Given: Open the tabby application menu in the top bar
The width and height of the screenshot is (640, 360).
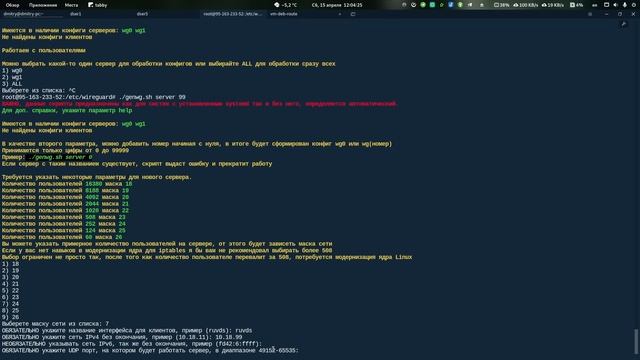Looking at the screenshot, I should tap(98, 5).
